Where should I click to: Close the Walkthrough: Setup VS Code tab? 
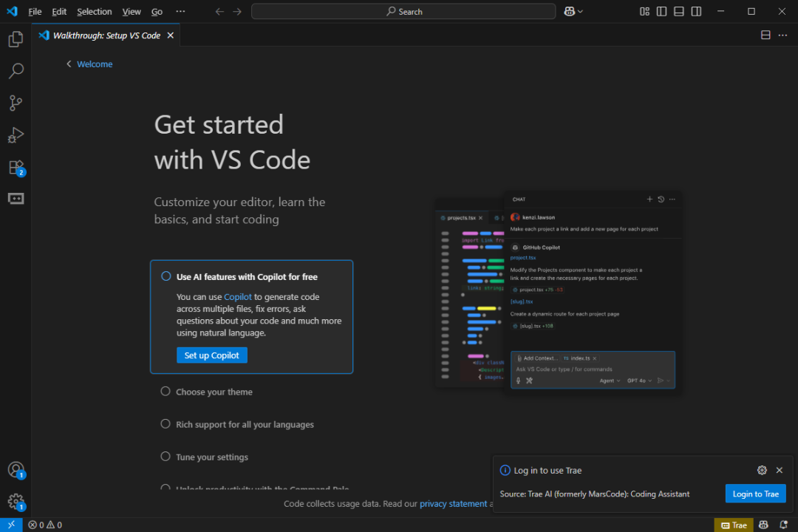[171, 35]
